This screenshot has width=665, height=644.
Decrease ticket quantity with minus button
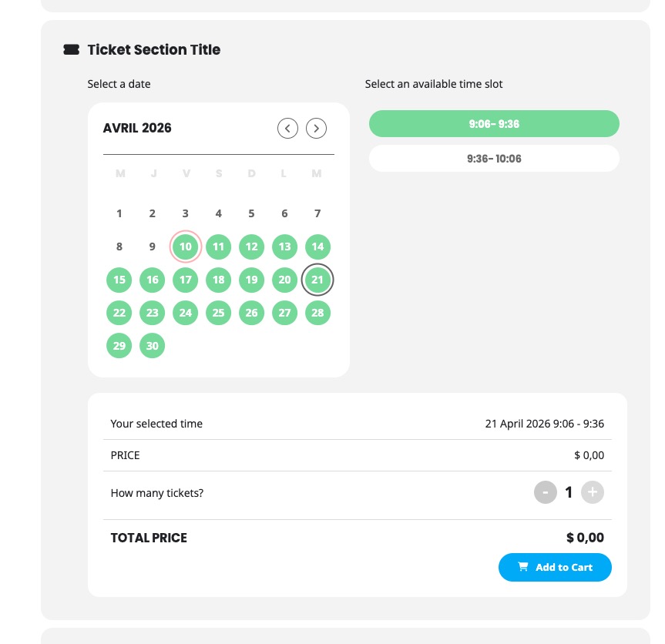546,492
